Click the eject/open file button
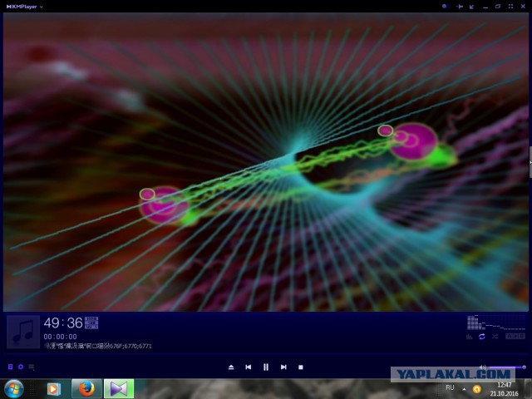 pyautogui.click(x=231, y=367)
